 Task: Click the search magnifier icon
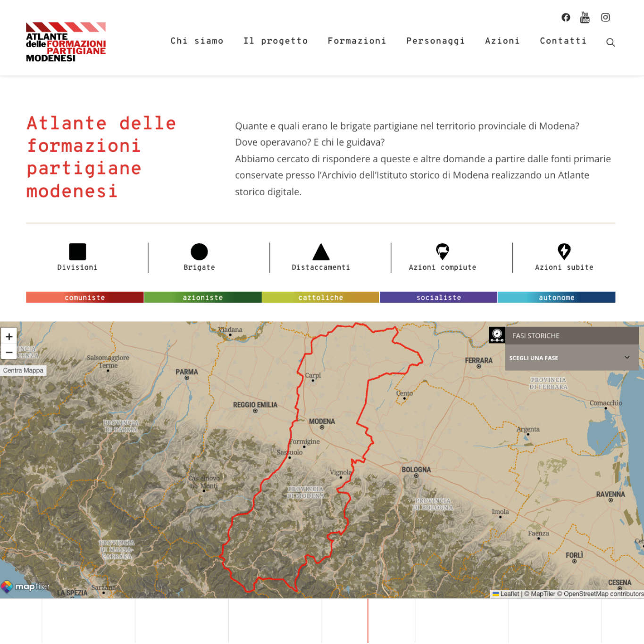click(611, 42)
